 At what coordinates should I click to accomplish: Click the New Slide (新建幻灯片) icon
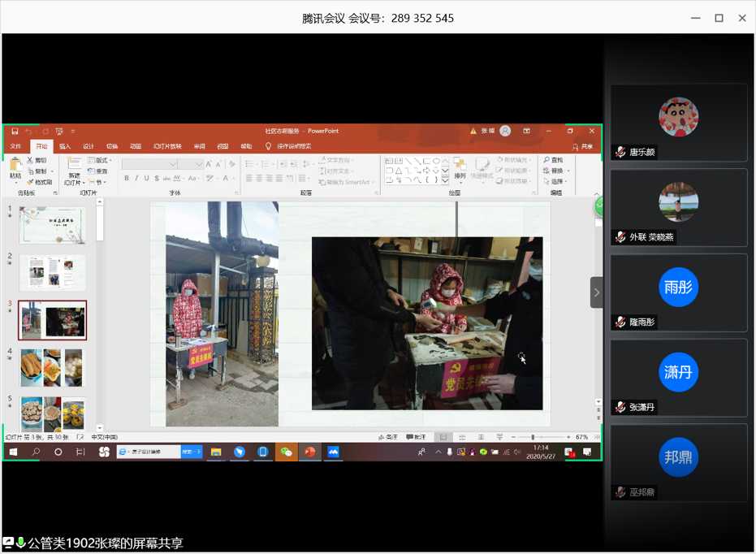pos(74,166)
